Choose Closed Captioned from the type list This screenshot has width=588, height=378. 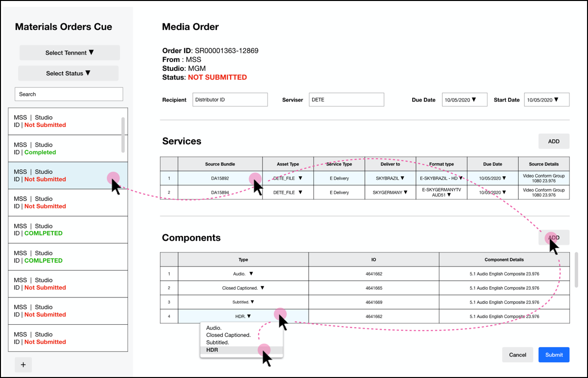click(x=228, y=335)
